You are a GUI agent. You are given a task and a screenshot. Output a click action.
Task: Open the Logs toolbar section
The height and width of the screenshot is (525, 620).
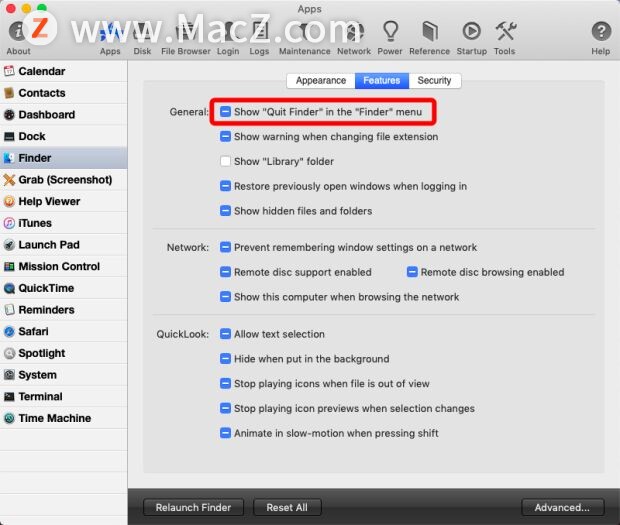click(x=259, y=38)
